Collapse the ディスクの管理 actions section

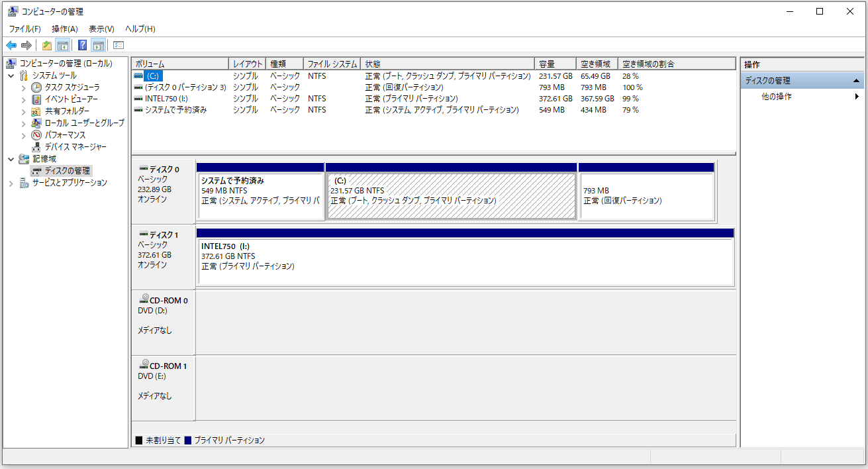coord(857,81)
